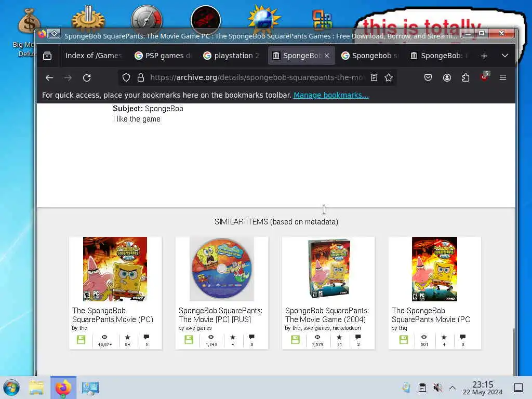Go back to the previous page
Screen dimensions: 532x399
click(x=49, y=78)
